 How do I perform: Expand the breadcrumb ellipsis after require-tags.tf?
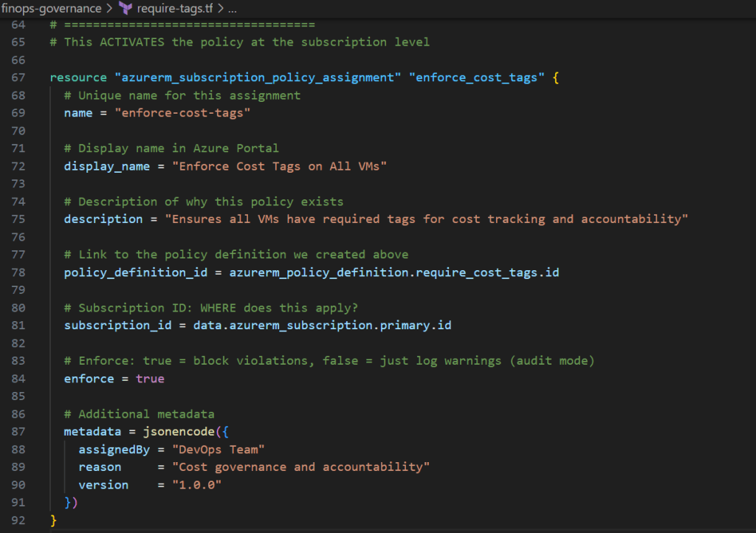click(233, 9)
